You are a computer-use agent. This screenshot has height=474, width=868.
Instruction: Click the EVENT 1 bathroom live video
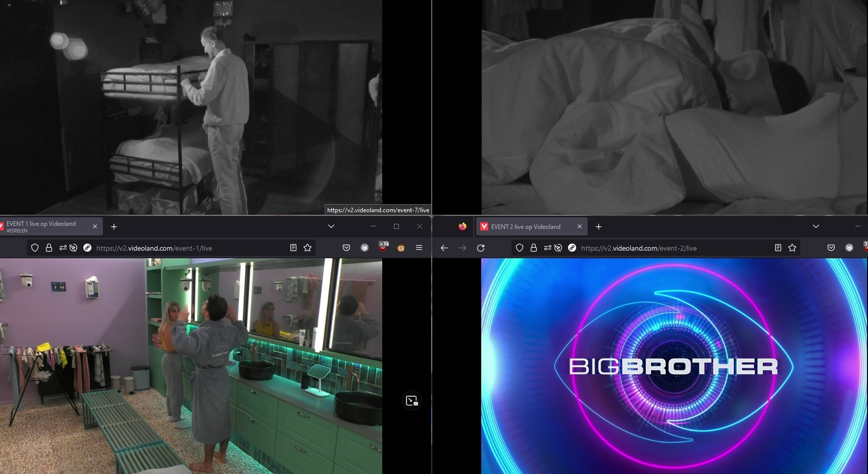pyautogui.click(x=191, y=366)
